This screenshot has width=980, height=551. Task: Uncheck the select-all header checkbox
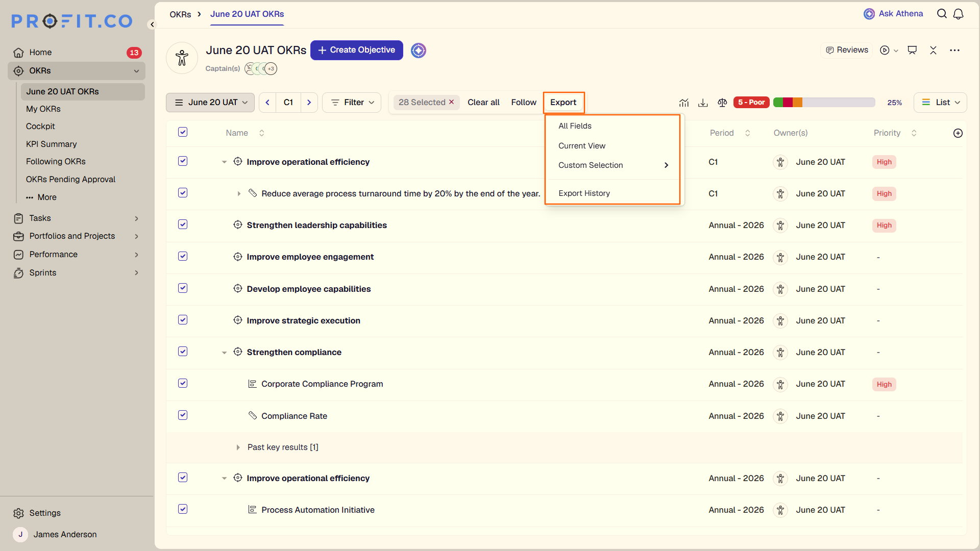coord(183,132)
